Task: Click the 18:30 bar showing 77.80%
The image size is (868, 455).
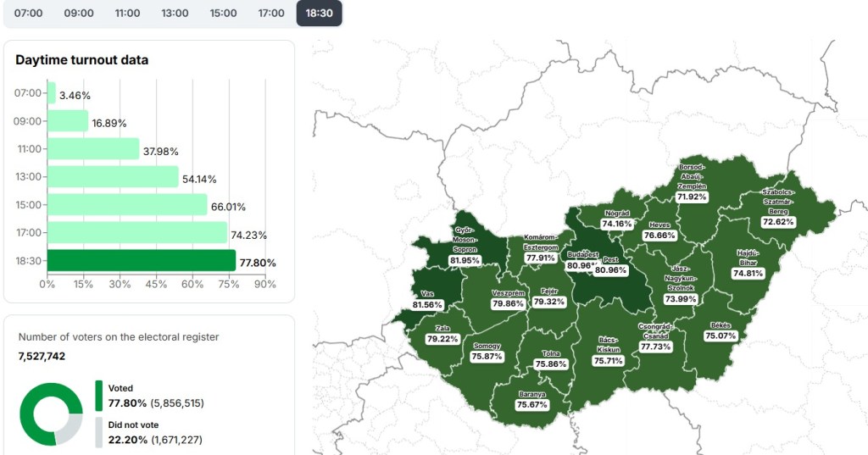Action: [x=141, y=260]
